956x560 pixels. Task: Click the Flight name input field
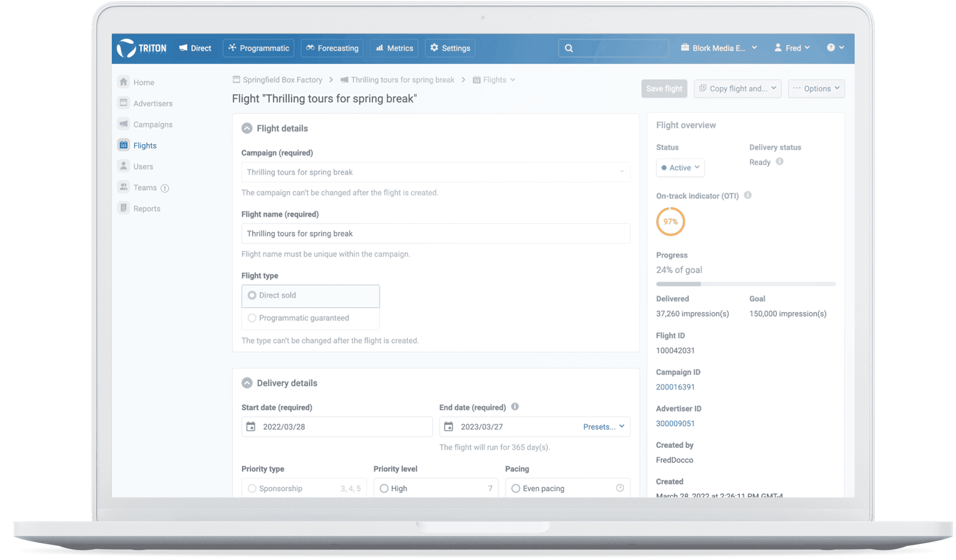tap(435, 234)
